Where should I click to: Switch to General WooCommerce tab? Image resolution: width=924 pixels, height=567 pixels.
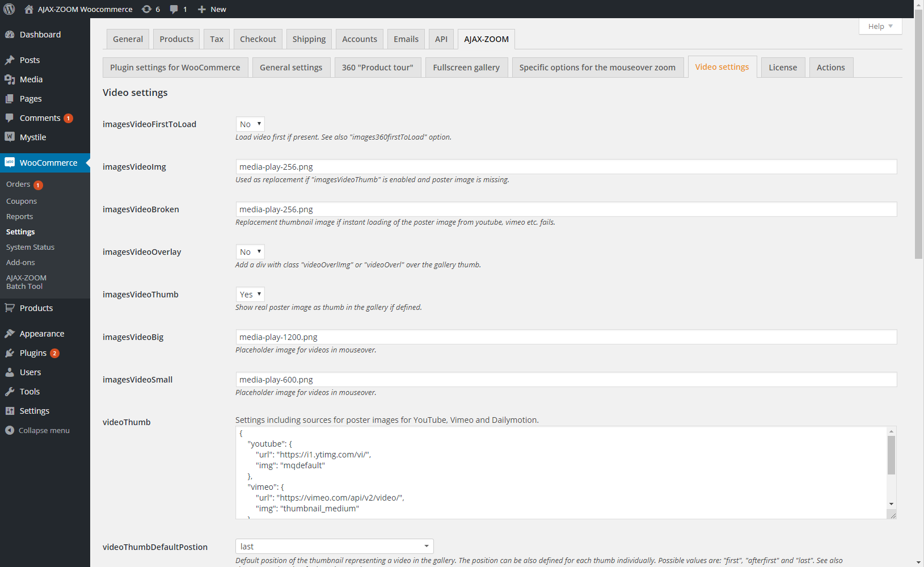point(128,39)
